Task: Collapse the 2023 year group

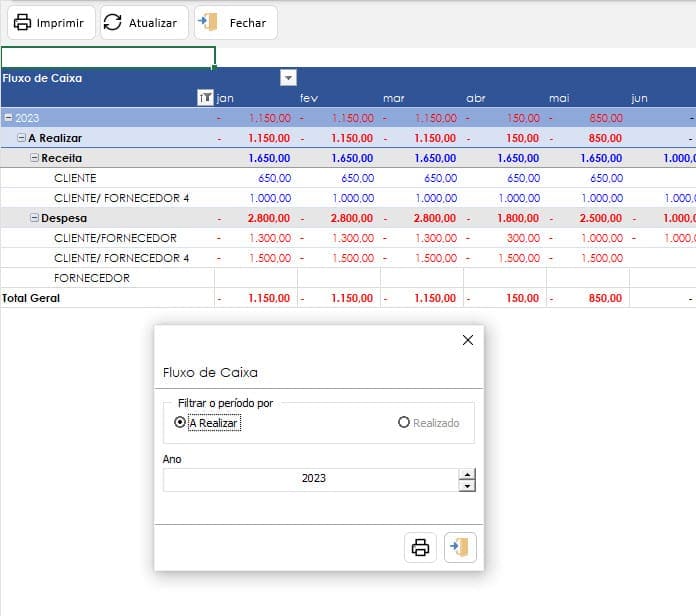Action: pos(8,118)
